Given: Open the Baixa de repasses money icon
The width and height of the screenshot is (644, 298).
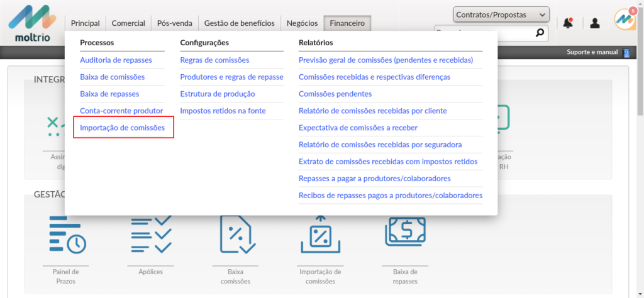Looking at the screenshot, I should (405, 233).
